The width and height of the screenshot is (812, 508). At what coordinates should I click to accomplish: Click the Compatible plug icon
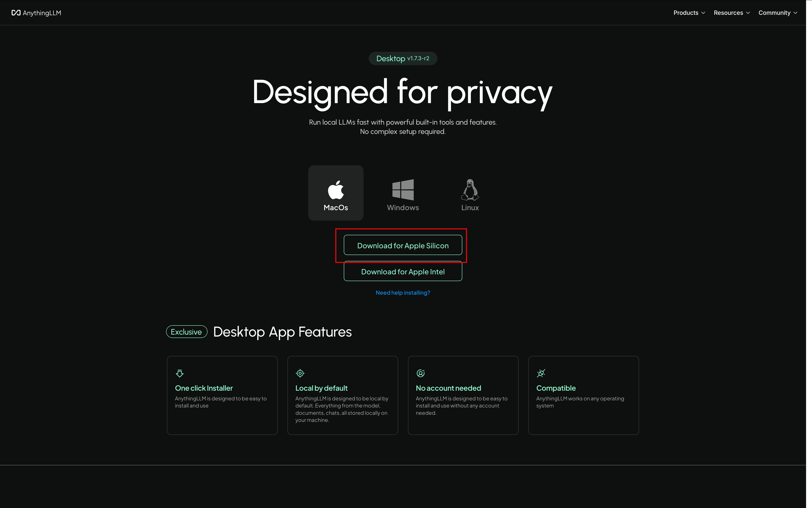tap(541, 373)
